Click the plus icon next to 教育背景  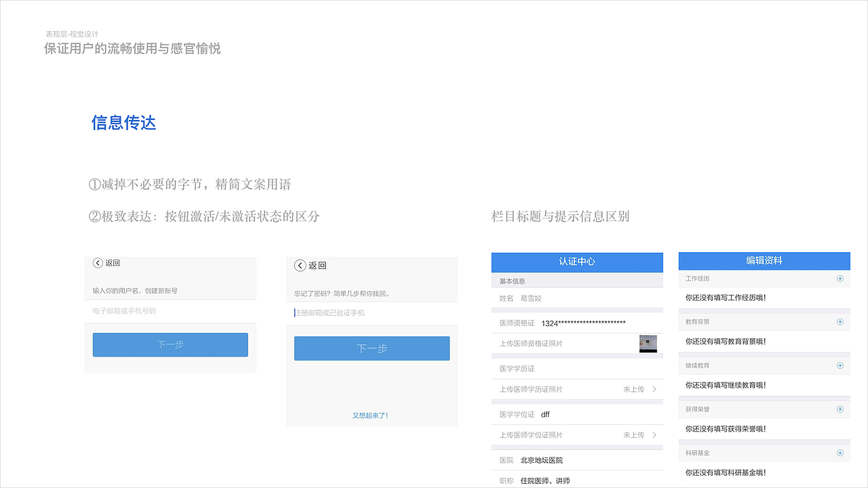tap(840, 321)
